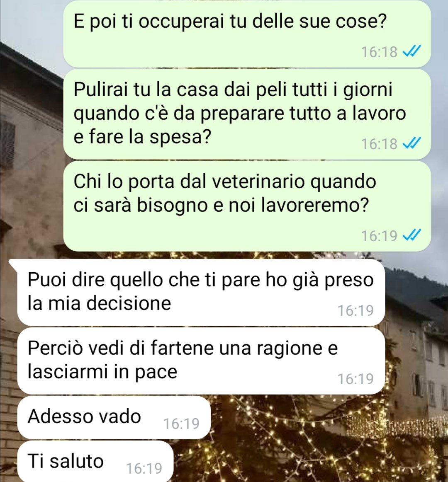Tap 16:19 timestamp beside 'Ti saluto'

144,468
